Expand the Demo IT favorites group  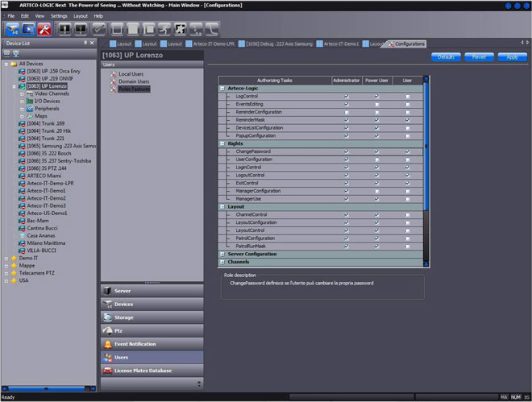pyautogui.click(x=6, y=259)
